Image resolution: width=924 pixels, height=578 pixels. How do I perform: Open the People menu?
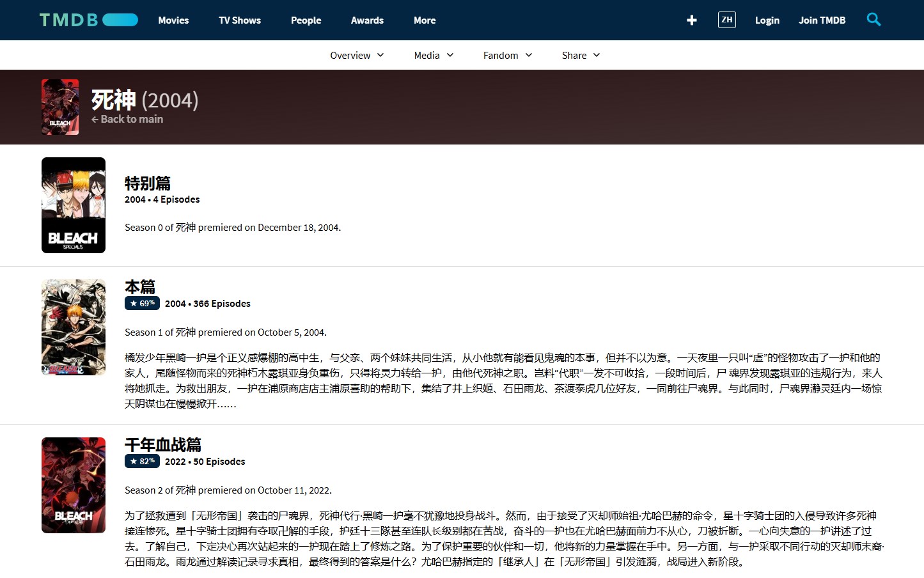(306, 20)
